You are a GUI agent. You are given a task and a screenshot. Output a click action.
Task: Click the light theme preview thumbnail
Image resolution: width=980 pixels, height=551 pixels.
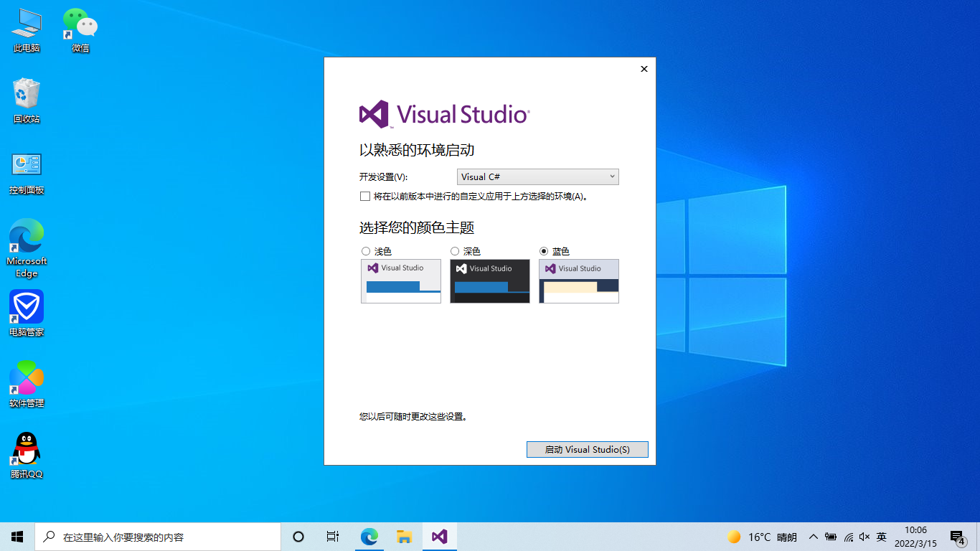point(401,281)
